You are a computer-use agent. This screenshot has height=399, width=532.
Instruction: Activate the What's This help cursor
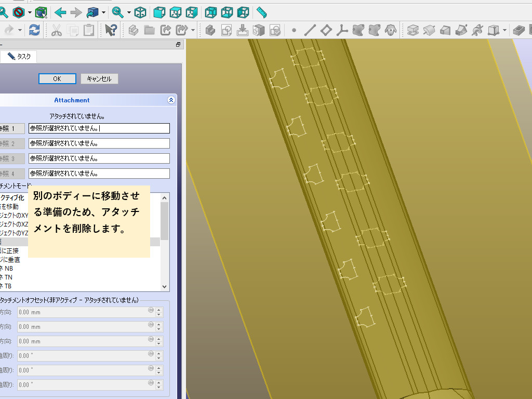(111, 30)
